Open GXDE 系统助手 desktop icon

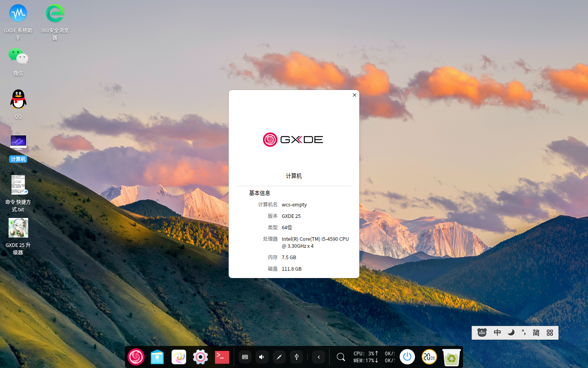click(x=18, y=22)
